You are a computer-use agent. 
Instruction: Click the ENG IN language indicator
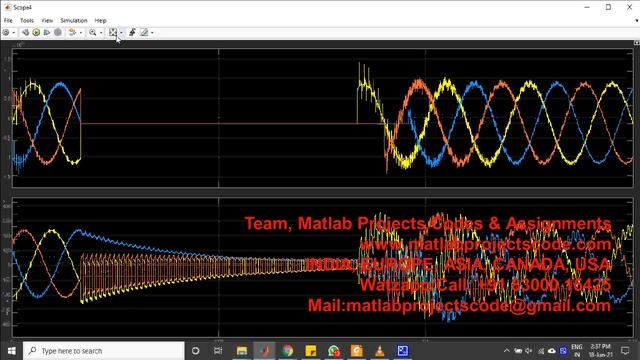tap(577, 351)
